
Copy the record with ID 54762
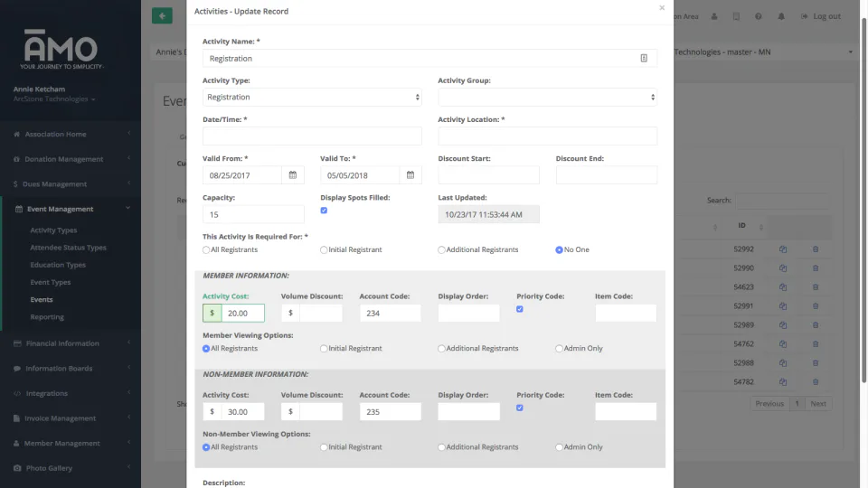click(783, 344)
